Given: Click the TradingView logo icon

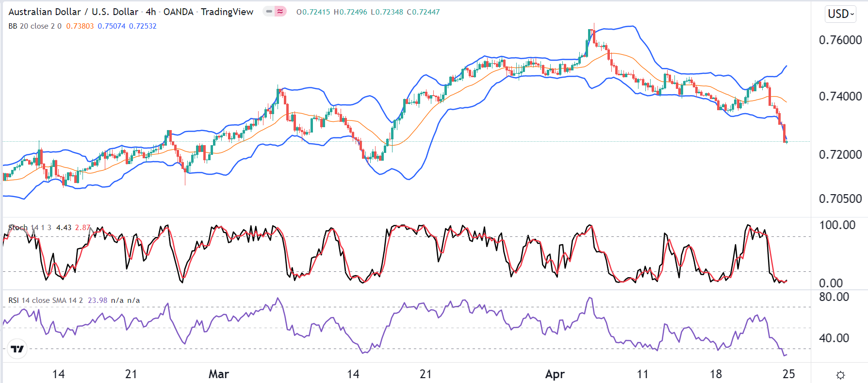Looking at the screenshot, I should [x=17, y=349].
